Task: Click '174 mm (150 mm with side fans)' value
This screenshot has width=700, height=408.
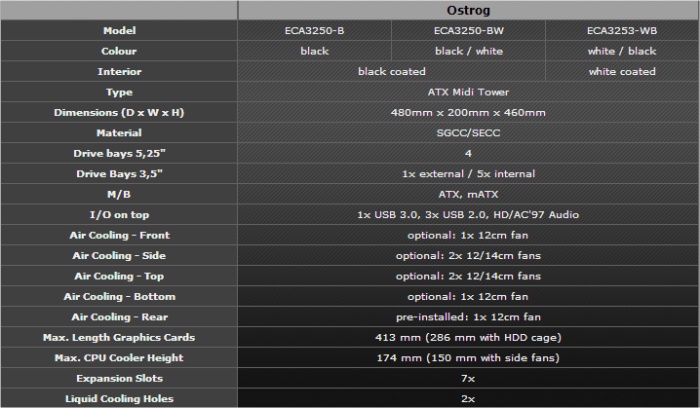Action: (468, 358)
